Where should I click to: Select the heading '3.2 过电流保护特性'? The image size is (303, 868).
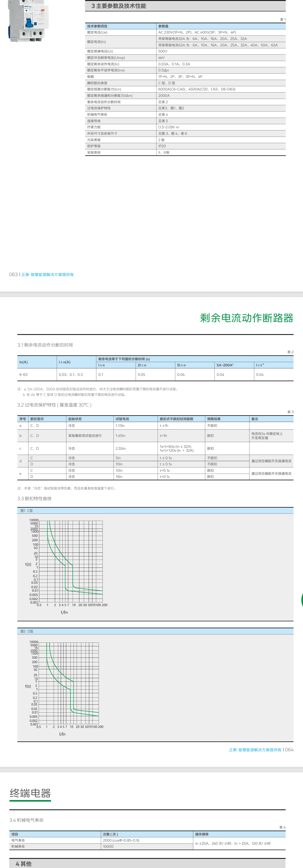[x=54, y=405]
